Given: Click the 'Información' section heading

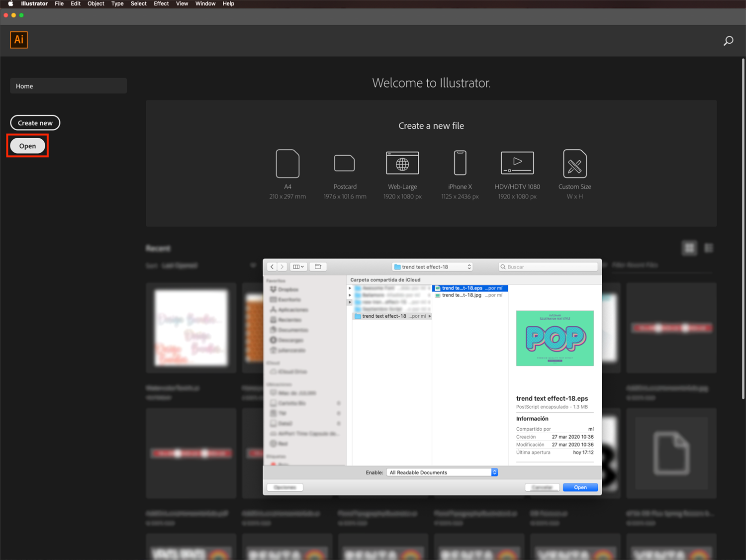Looking at the screenshot, I should [x=532, y=419].
